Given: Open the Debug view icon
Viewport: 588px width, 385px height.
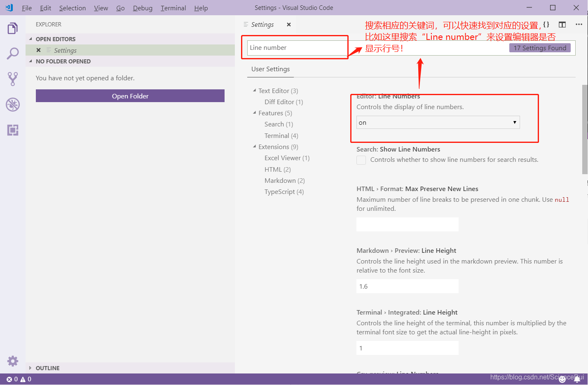Looking at the screenshot, I should click(13, 104).
